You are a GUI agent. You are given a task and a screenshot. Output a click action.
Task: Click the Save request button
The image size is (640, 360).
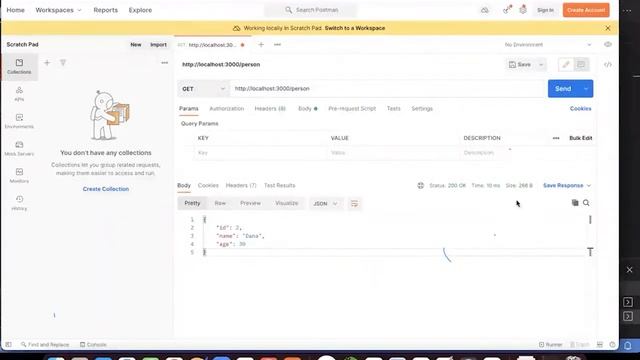click(x=521, y=64)
